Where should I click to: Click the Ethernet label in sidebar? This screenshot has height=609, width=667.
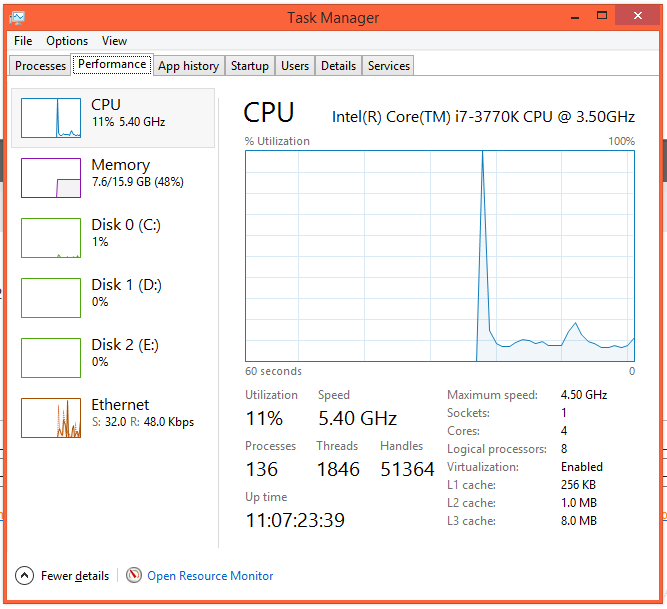[x=120, y=404]
